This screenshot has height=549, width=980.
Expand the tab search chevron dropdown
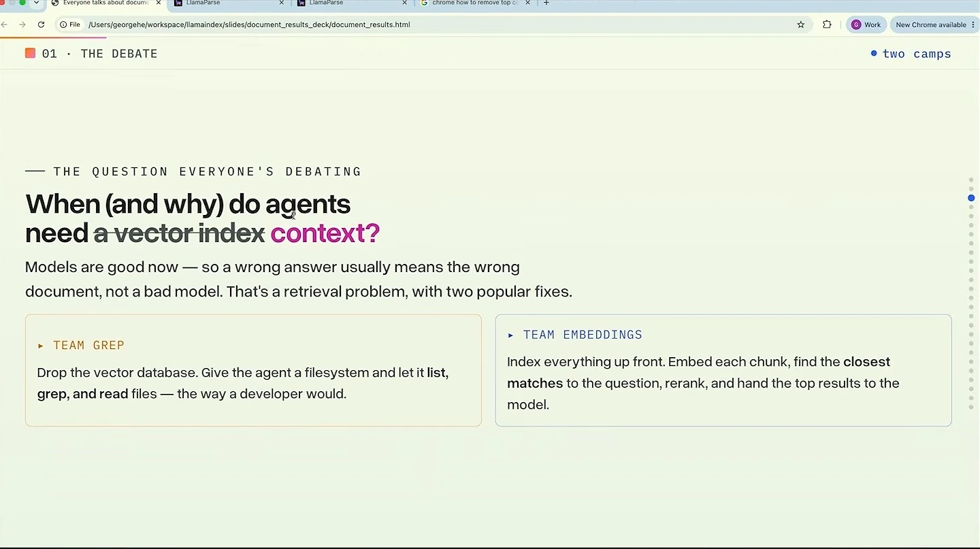click(36, 3)
